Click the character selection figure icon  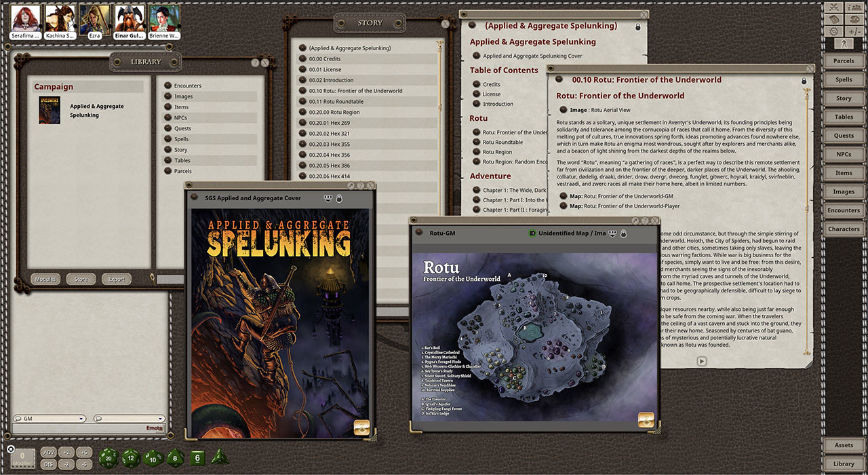844,43
